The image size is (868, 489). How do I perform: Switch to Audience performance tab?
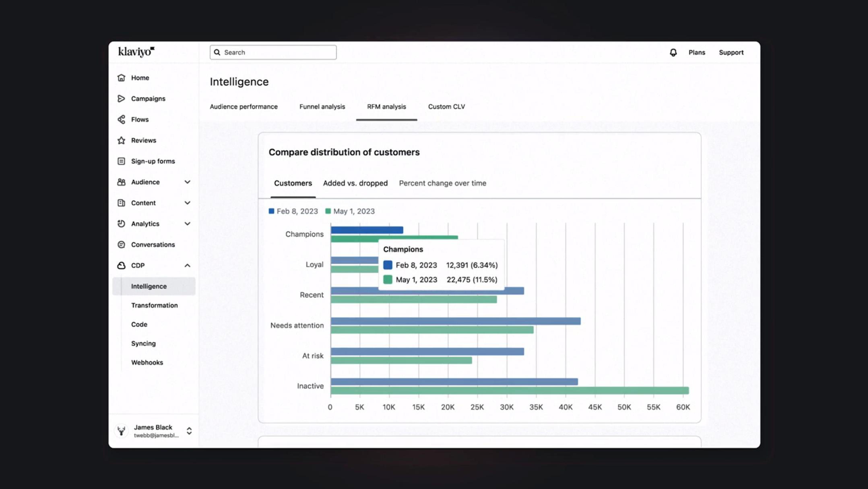click(243, 106)
